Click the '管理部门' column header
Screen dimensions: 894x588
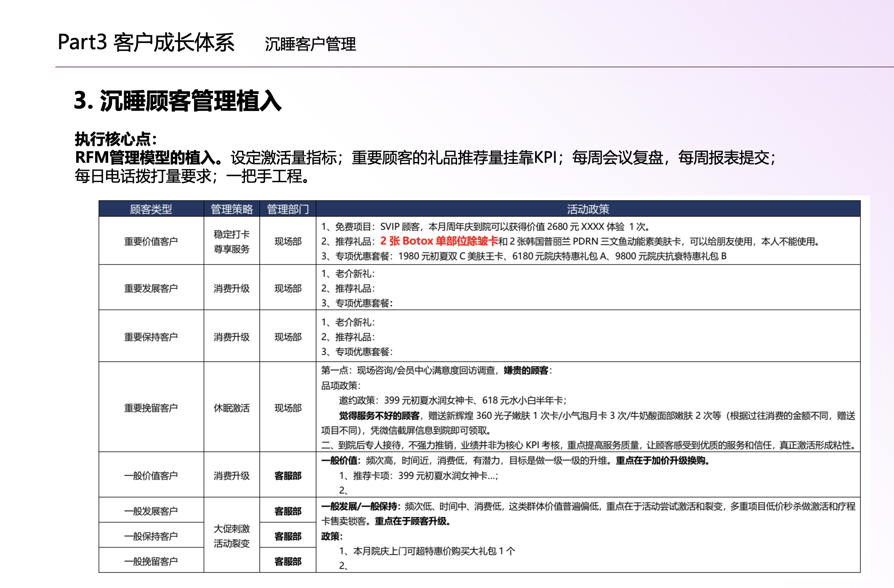click(288, 209)
